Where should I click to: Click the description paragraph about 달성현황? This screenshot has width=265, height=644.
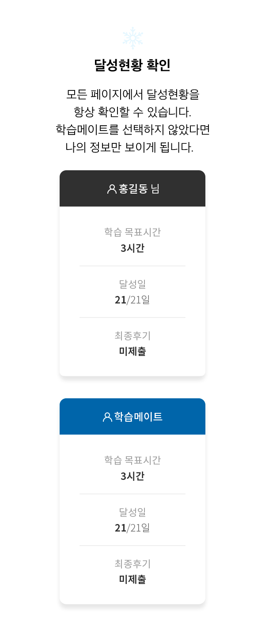(132, 120)
